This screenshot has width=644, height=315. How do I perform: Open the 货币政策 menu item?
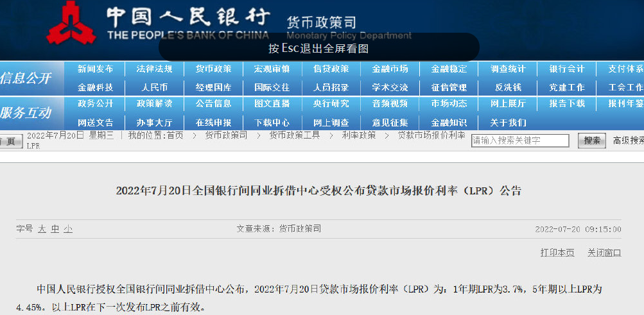pyautogui.click(x=214, y=69)
